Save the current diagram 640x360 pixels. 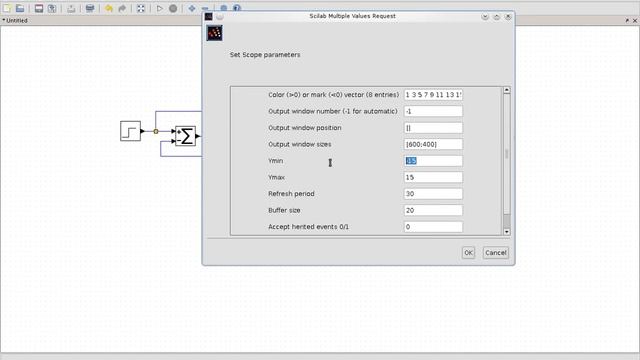(x=39, y=8)
